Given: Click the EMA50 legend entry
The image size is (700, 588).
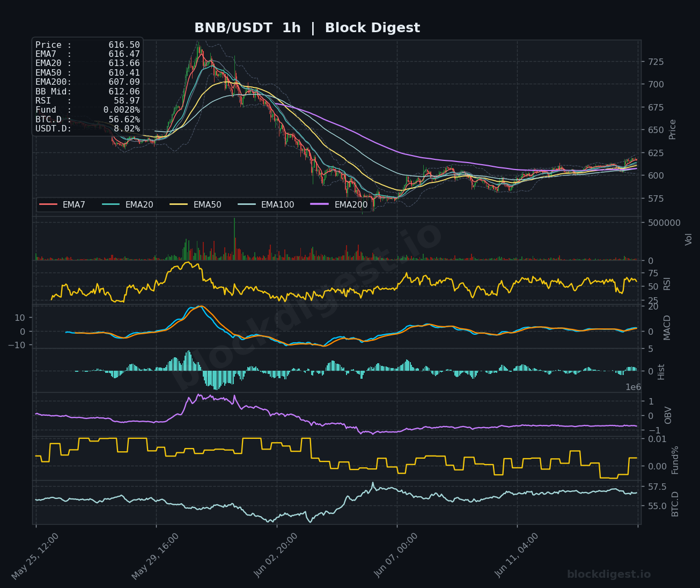Looking at the screenshot, I should pyautogui.click(x=196, y=204).
